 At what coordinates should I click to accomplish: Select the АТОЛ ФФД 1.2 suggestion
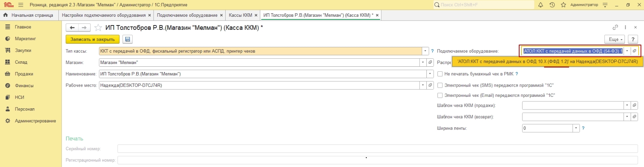pos(547,61)
